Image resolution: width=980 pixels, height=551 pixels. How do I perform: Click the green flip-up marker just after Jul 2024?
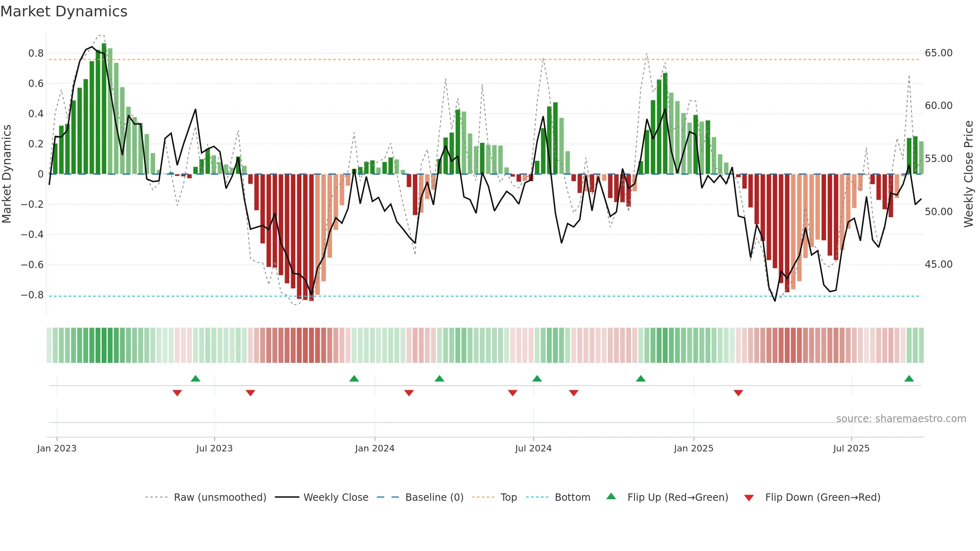[x=537, y=378]
